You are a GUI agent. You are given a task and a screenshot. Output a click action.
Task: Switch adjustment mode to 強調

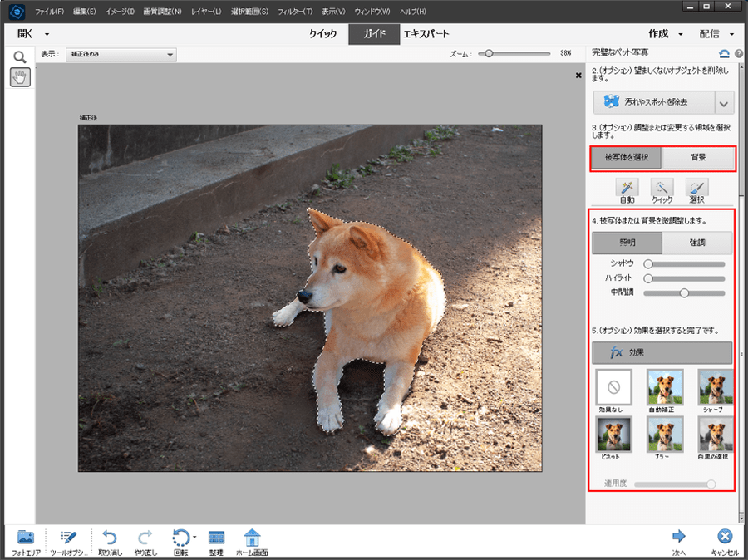click(697, 243)
